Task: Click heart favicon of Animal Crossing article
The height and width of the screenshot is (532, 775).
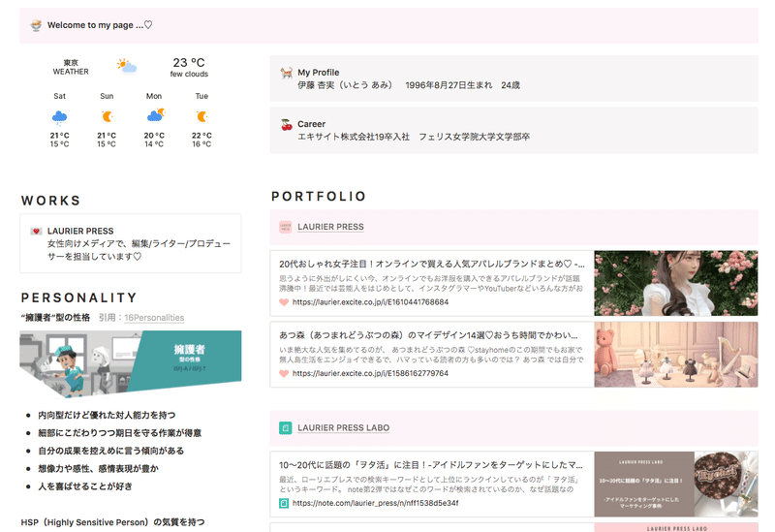Action: point(284,373)
